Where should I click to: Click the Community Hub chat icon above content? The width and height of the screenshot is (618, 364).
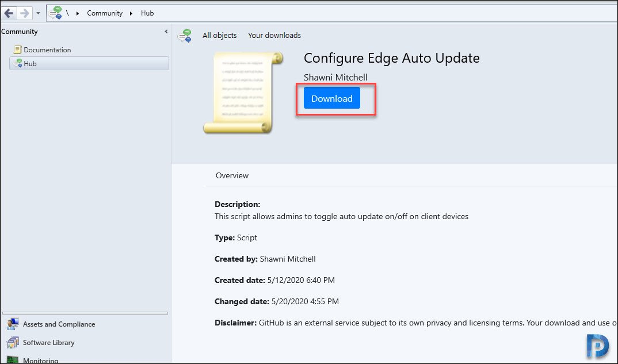click(185, 36)
